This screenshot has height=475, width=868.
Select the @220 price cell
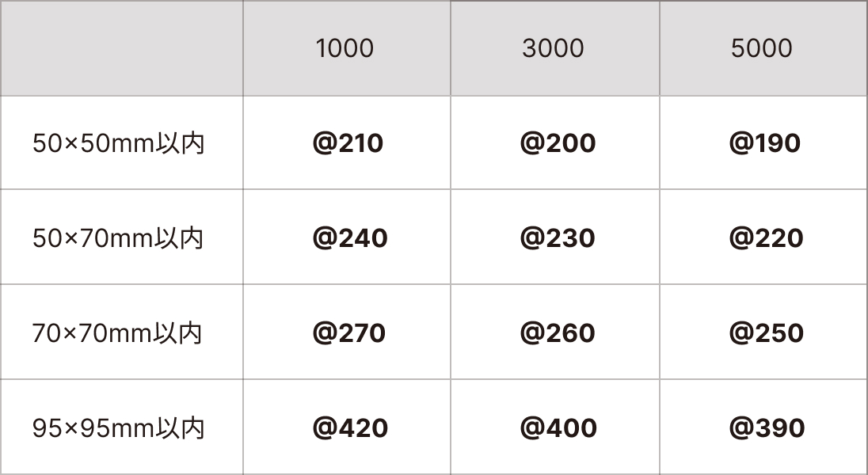pyautogui.click(x=766, y=238)
